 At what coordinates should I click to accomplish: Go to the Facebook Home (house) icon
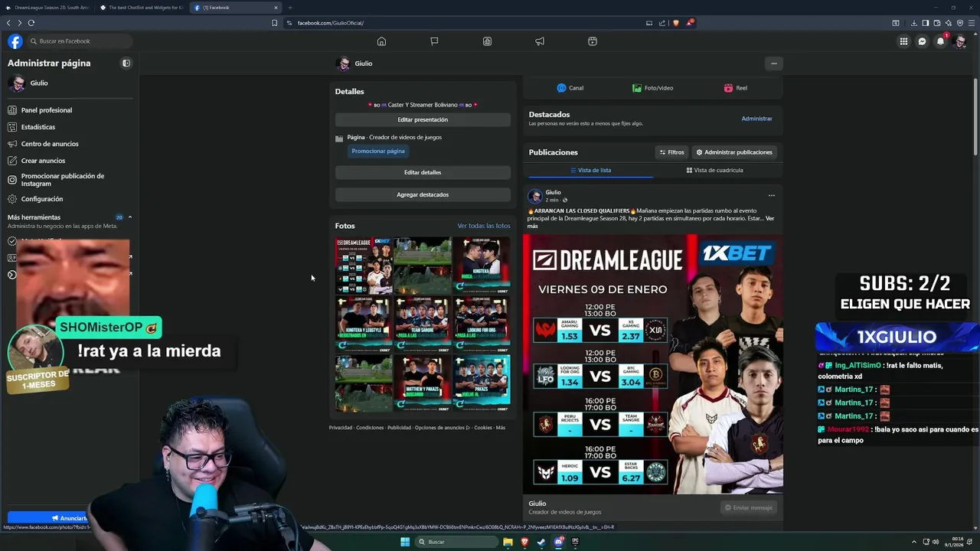click(381, 41)
